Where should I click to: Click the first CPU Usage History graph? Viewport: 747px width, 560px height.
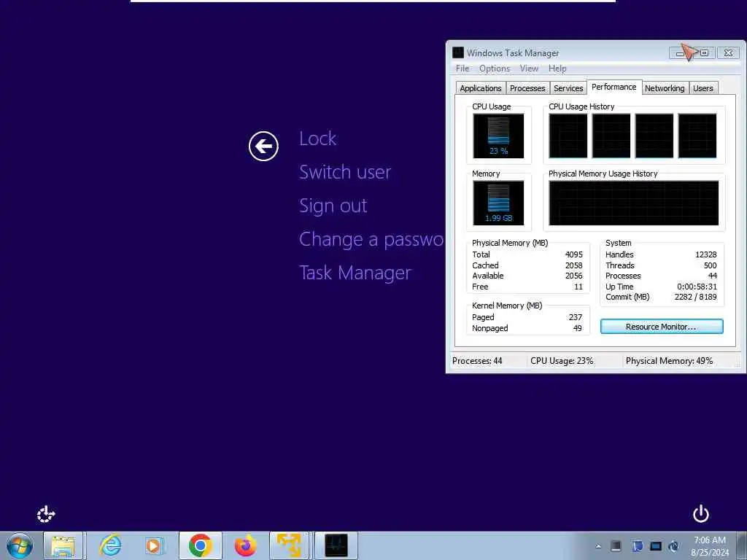coord(568,136)
